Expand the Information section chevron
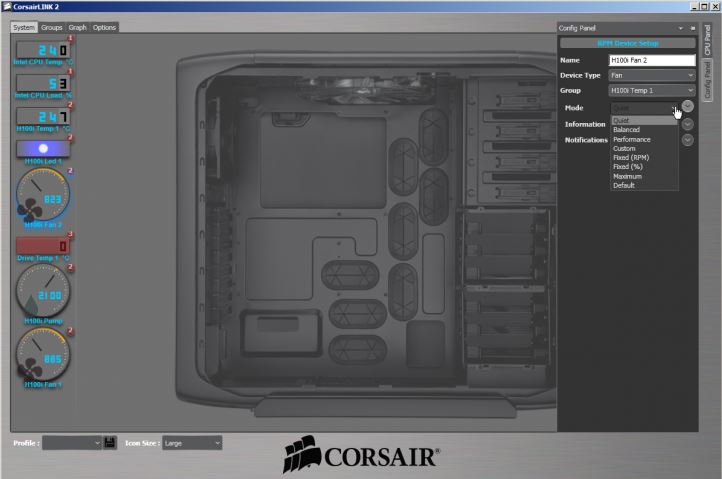Screen dimensions: 722x479 [x=687, y=124]
